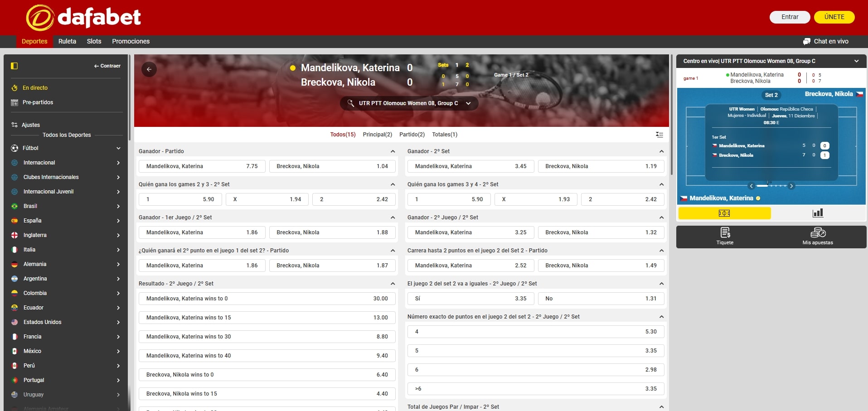Pick Breckova, Nikola 1.04 match winner odds
Image resolution: width=868 pixels, height=411 pixels.
(332, 166)
